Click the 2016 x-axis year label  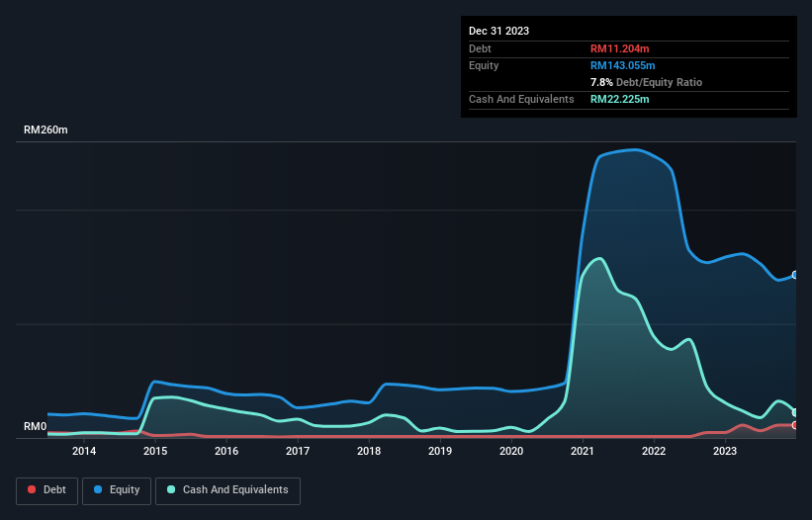click(x=226, y=451)
